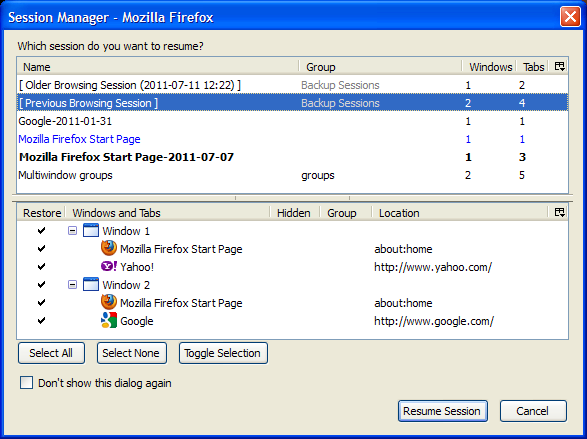Click the Restore column header

tap(42, 213)
